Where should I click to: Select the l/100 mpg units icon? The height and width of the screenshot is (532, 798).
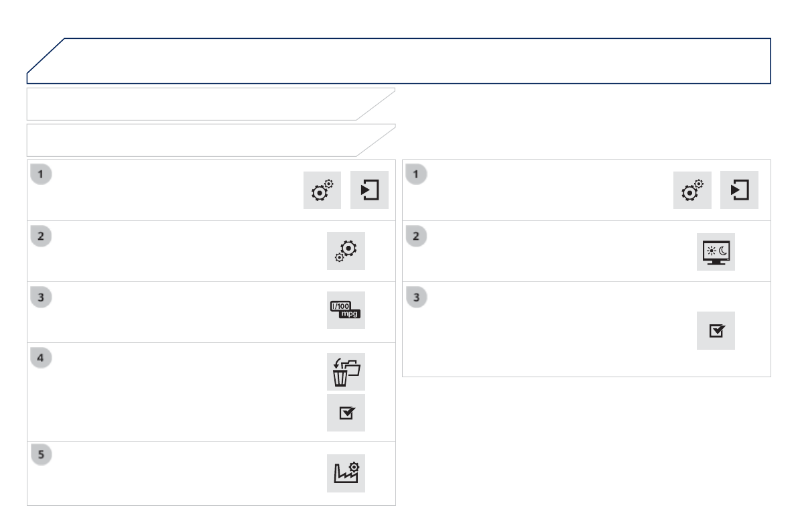(x=346, y=310)
